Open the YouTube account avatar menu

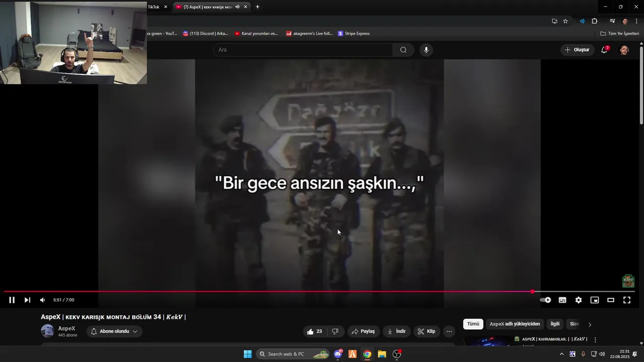pyautogui.click(x=624, y=50)
